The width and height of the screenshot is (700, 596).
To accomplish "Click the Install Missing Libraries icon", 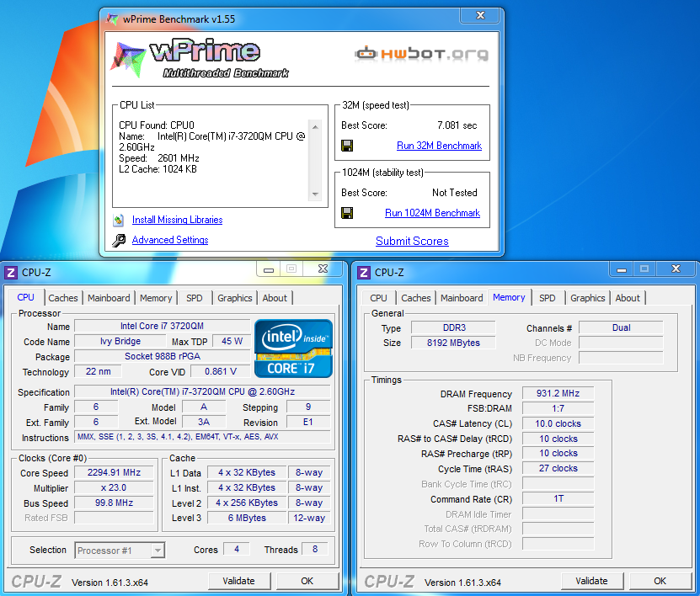I will 118,220.
